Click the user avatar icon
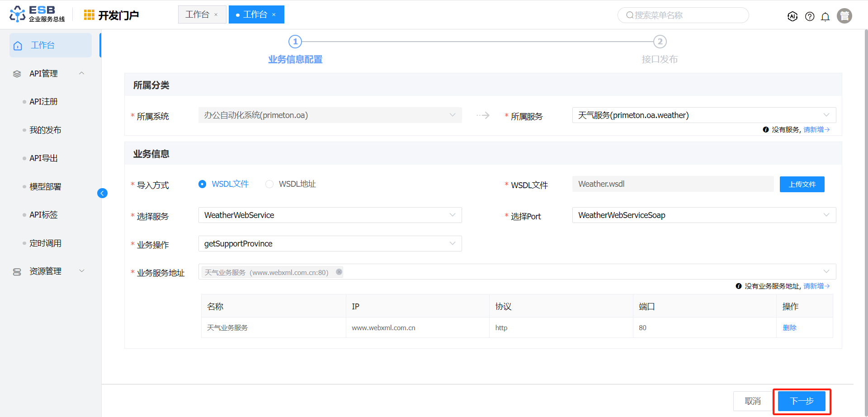The height and width of the screenshot is (417, 868). click(x=844, y=16)
